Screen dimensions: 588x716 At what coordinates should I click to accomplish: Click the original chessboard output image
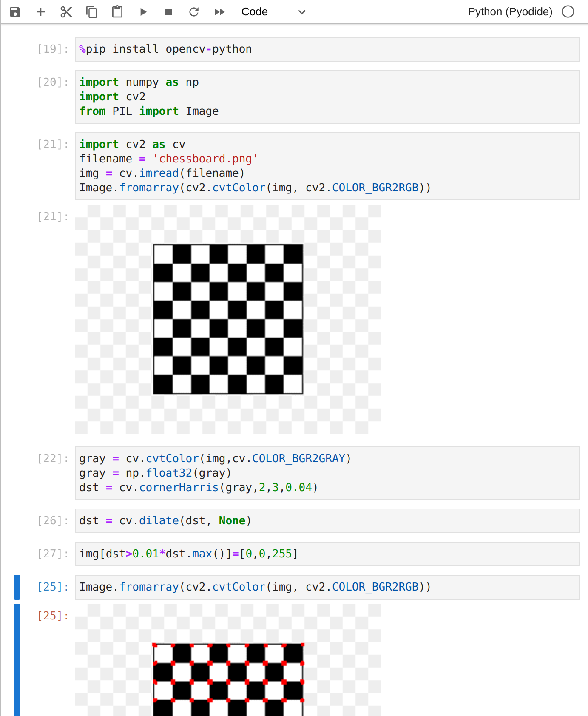[228, 319]
